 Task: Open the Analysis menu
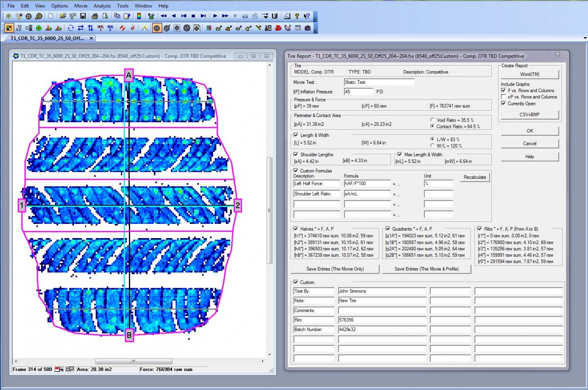(102, 5)
